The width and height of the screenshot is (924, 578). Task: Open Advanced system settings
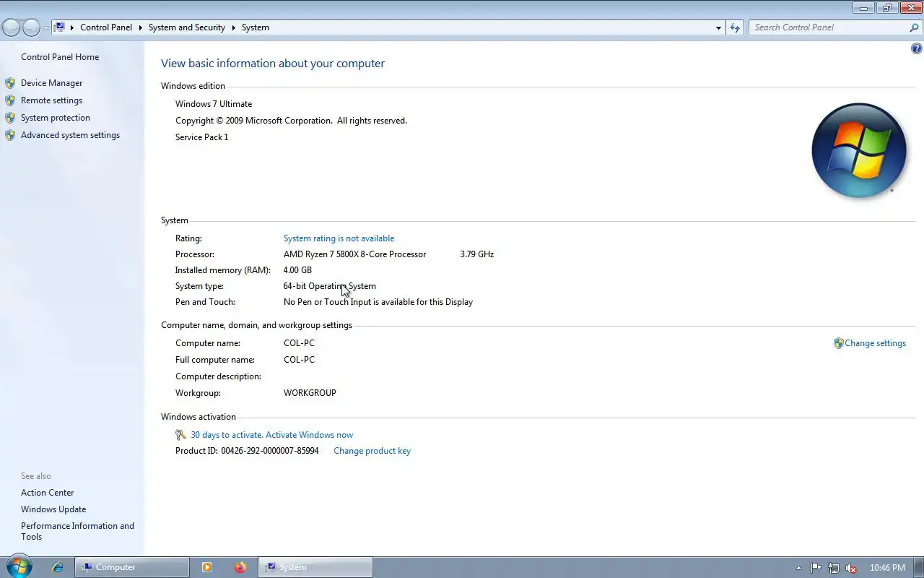point(70,135)
